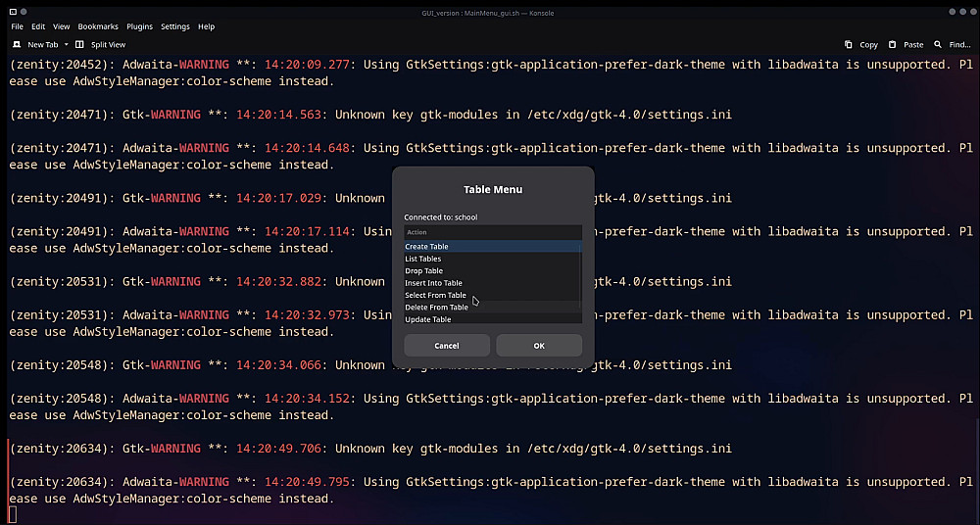
Task: Click the 'Connected to: school' label
Action: click(x=441, y=217)
